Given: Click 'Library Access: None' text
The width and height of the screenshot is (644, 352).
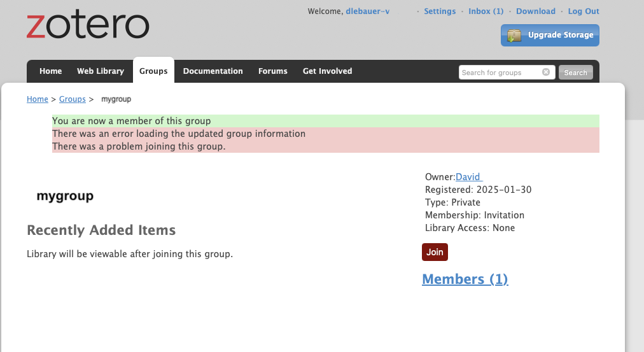Looking at the screenshot, I should click(x=470, y=227).
